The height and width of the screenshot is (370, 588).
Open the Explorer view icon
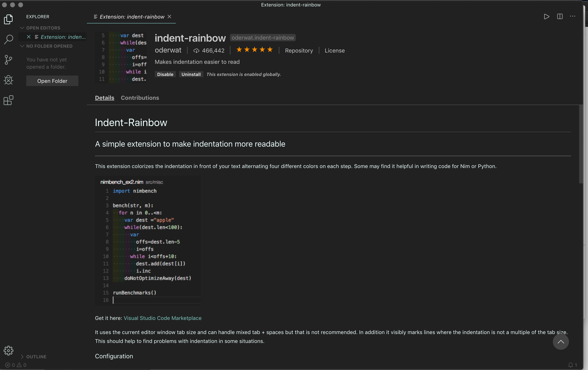[8, 19]
